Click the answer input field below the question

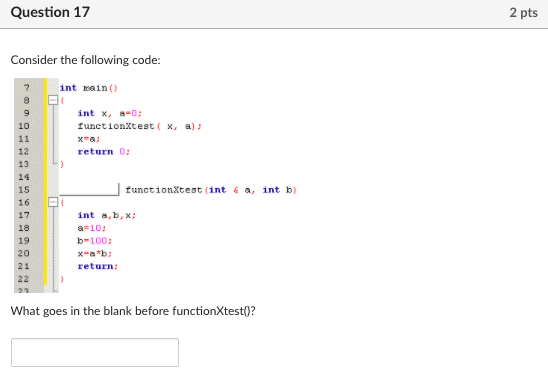pos(95,352)
